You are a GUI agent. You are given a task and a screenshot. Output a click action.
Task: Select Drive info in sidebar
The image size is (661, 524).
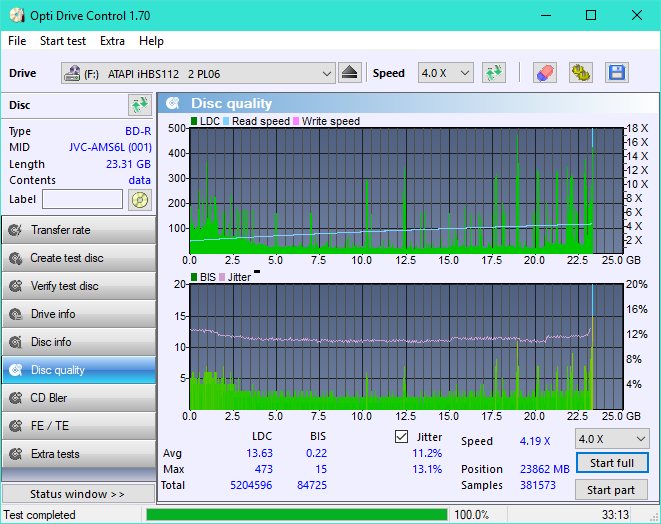point(79,314)
